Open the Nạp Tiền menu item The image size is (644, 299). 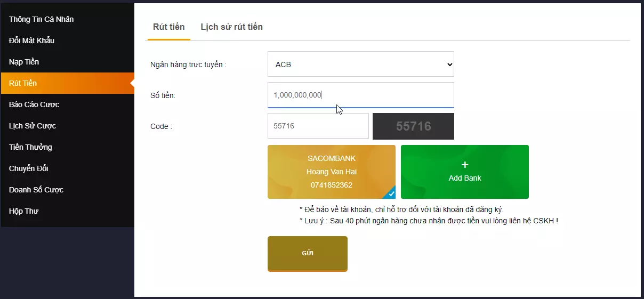[24, 62]
